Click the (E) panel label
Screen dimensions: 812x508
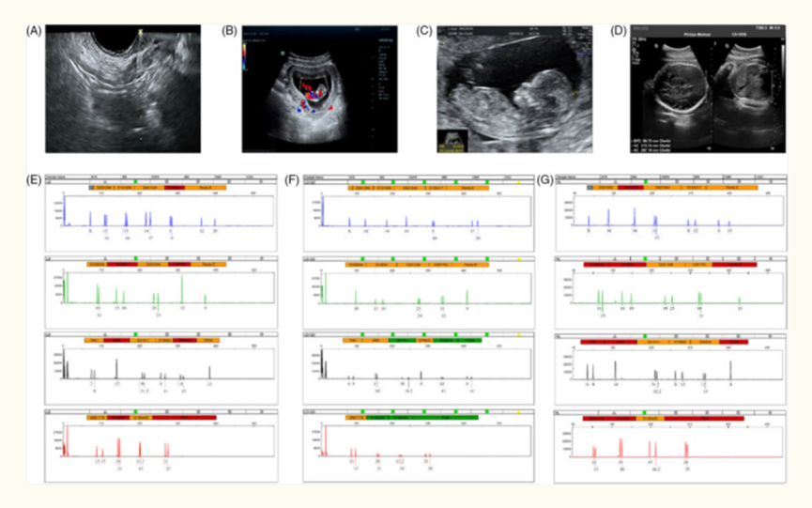pos(33,177)
